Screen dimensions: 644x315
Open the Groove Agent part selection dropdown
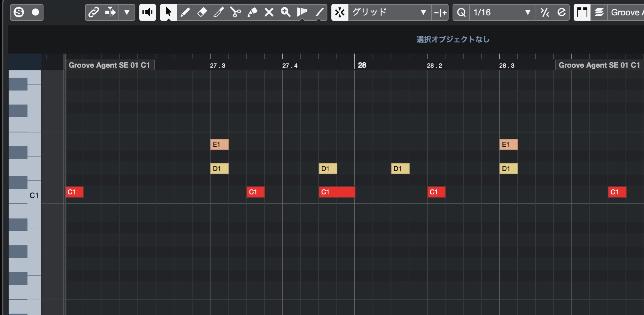tap(626, 12)
